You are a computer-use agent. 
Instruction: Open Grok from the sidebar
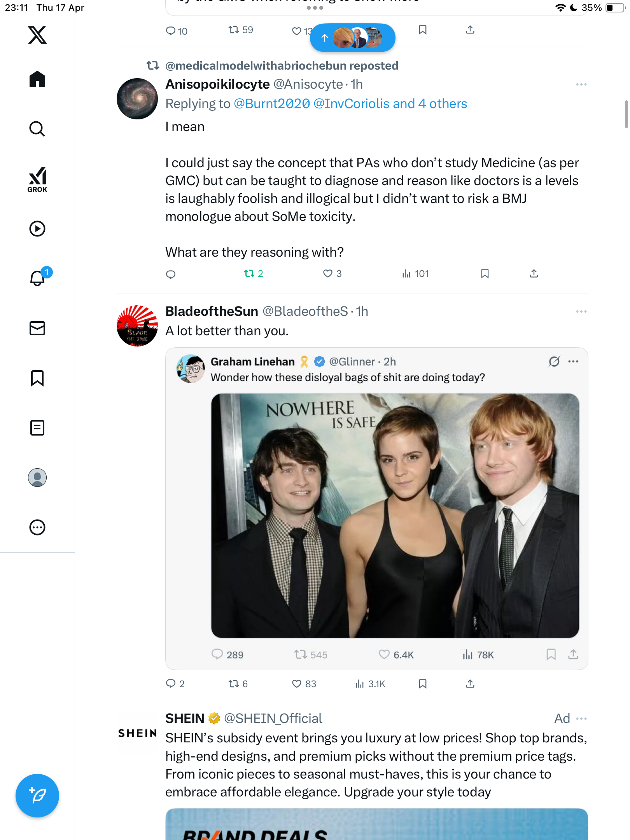coord(37,179)
